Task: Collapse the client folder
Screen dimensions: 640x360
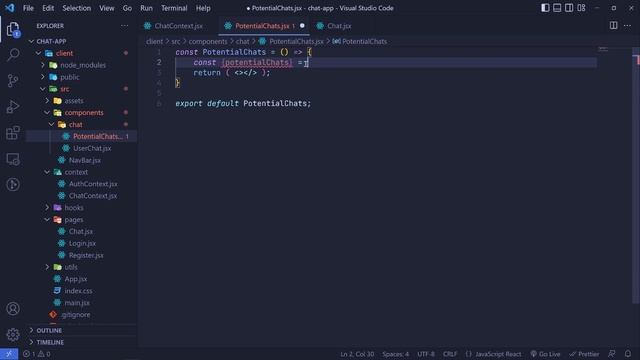Action: (38, 53)
